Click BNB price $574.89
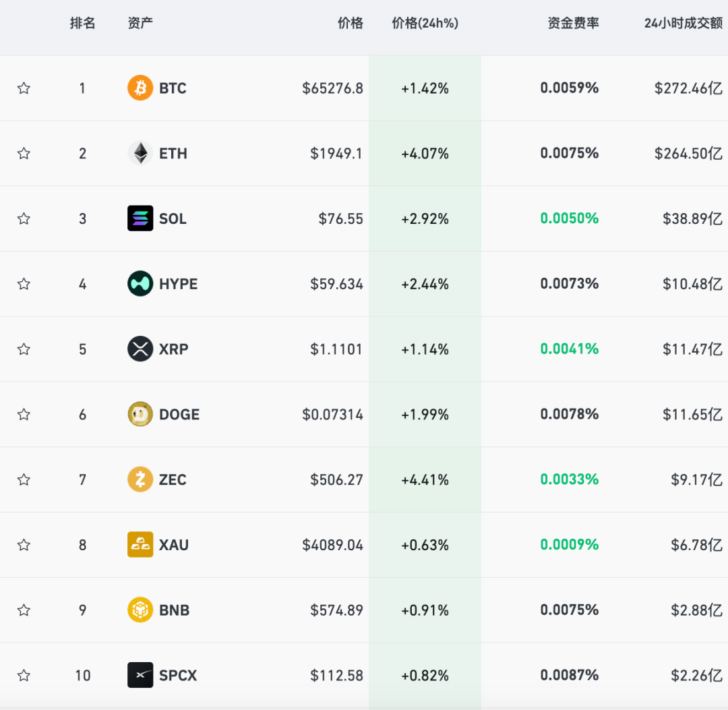The height and width of the screenshot is (710, 728). (336, 610)
